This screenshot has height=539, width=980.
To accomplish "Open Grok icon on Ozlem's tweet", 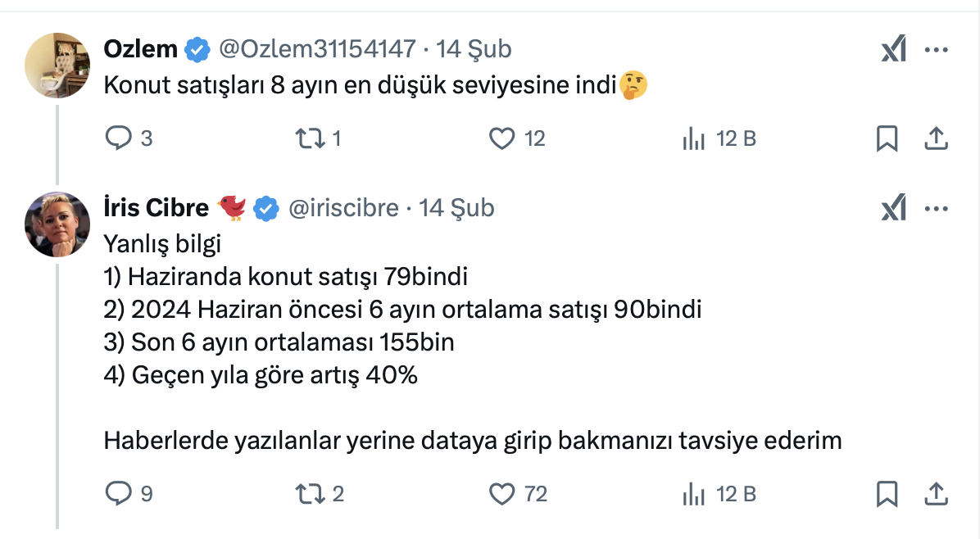I will (893, 51).
